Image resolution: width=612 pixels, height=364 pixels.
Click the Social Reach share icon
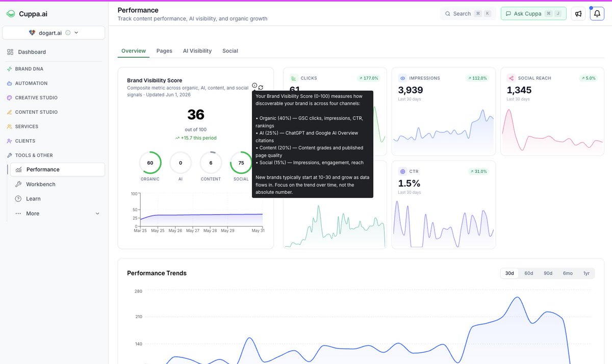(511, 79)
